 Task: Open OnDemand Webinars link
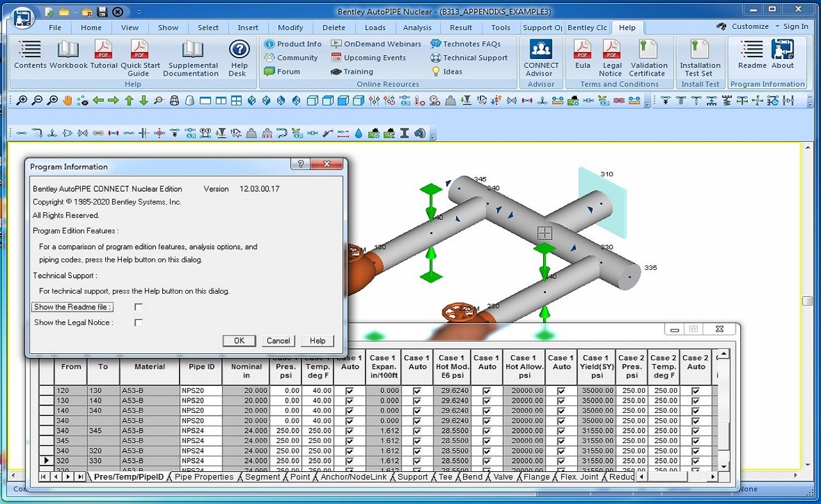click(x=376, y=44)
